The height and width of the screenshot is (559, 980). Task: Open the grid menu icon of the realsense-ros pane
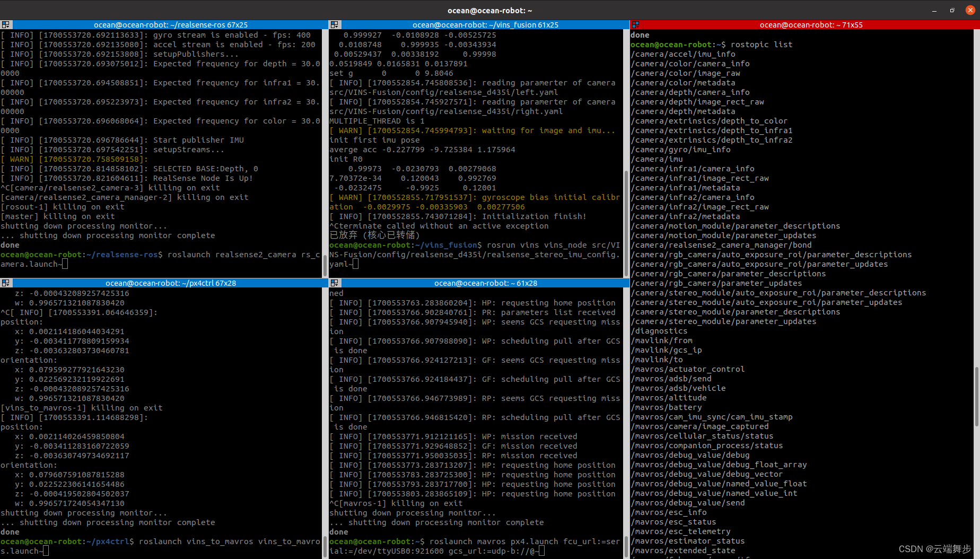click(6, 24)
